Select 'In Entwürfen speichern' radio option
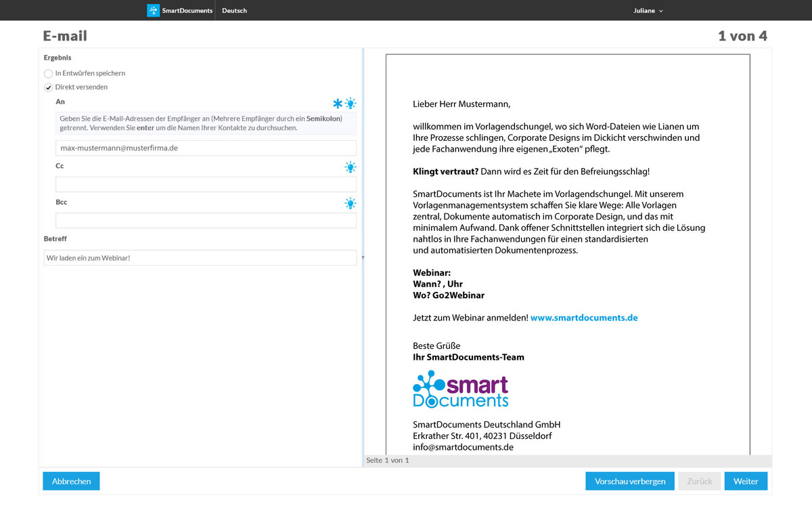812x508 pixels. [48, 73]
